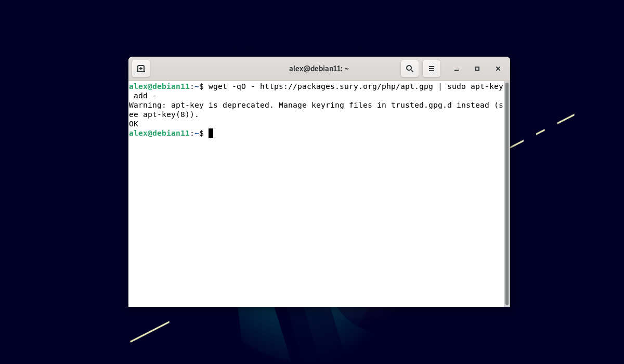
Task: Click the OK output line
Action: tap(134, 124)
